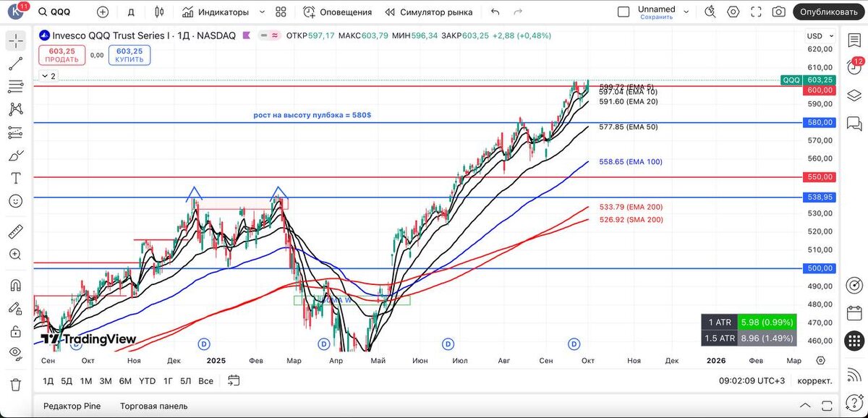
Task: Select the ruler measure tool
Action: click(x=15, y=231)
